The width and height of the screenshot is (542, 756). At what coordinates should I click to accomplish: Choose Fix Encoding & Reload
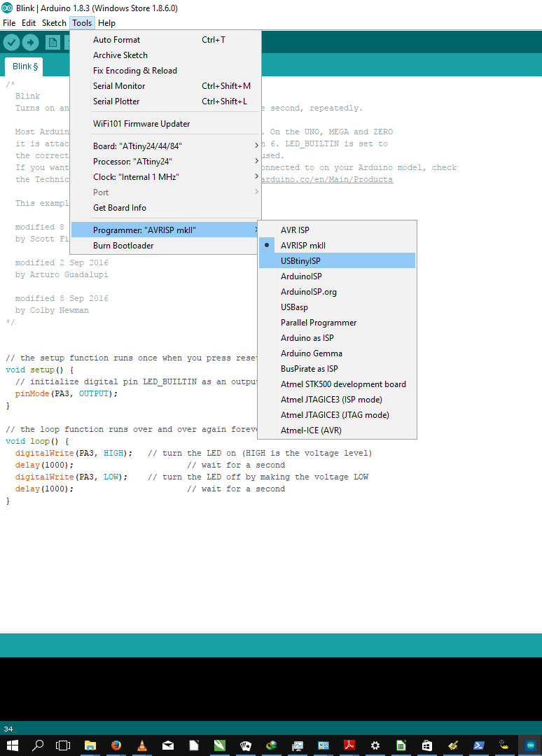pyautogui.click(x=165, y=71)
